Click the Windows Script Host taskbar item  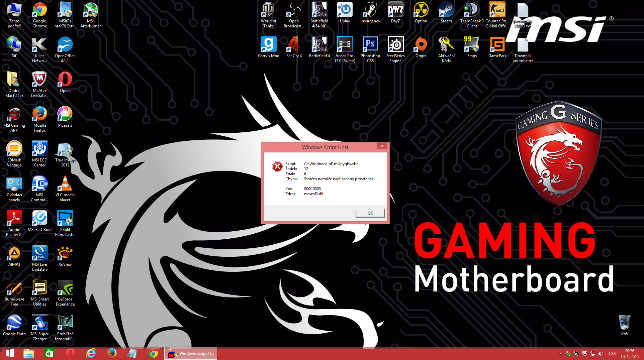[191, 353]
